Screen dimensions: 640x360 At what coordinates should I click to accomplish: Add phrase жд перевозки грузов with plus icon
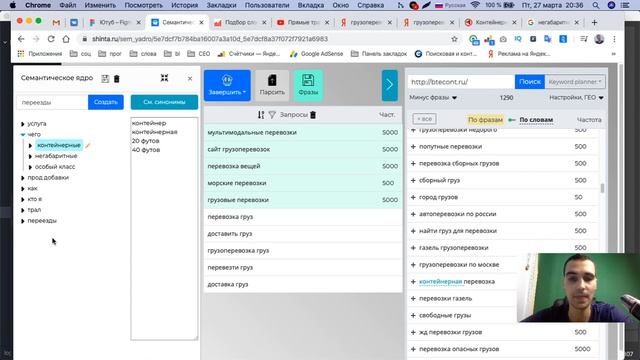tap(413, 332)
